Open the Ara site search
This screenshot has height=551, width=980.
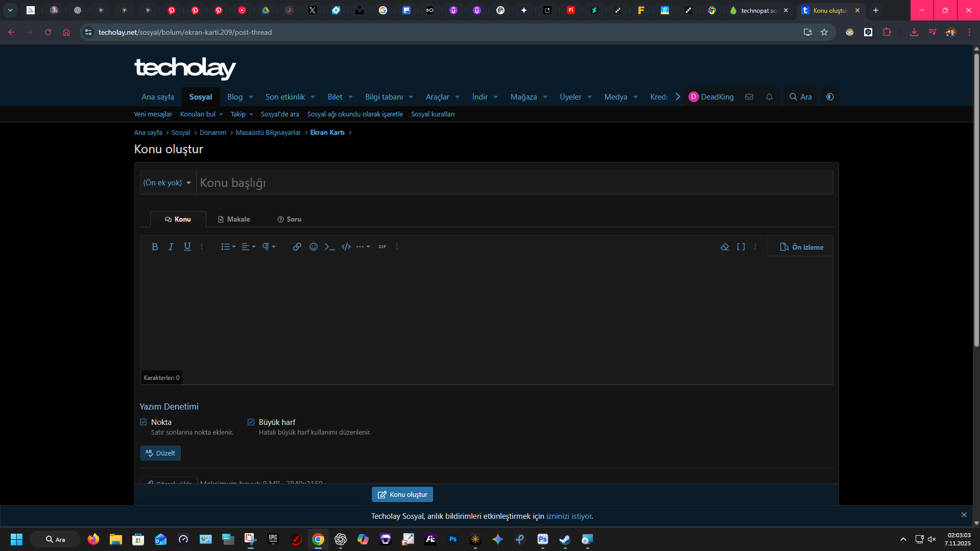(800, 97)
